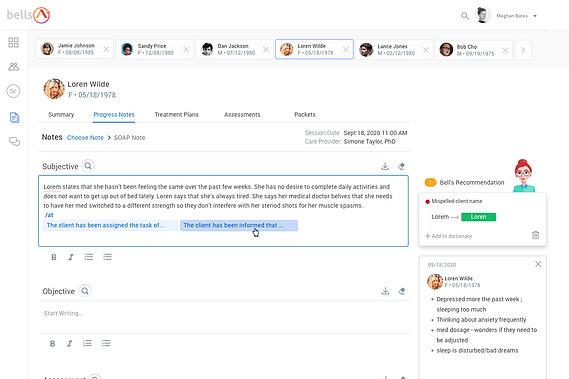The image size is (569, 379).
Task: Click the Choose Note breadcrumb link
Action: pyautogui.click(x=85, y=138)
